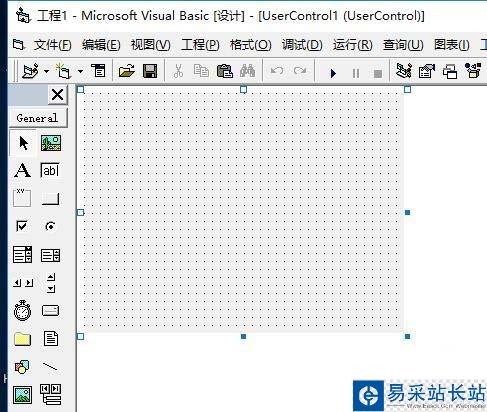Click the Find binoculars icon
The width and height of the screenshot is (487, 412).
coord(248,71)
